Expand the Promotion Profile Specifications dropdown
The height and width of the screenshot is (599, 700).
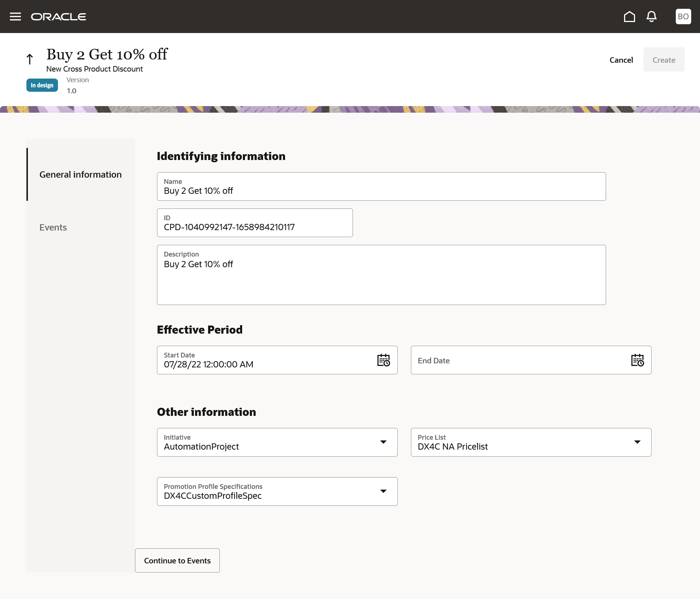pos(383,491)
